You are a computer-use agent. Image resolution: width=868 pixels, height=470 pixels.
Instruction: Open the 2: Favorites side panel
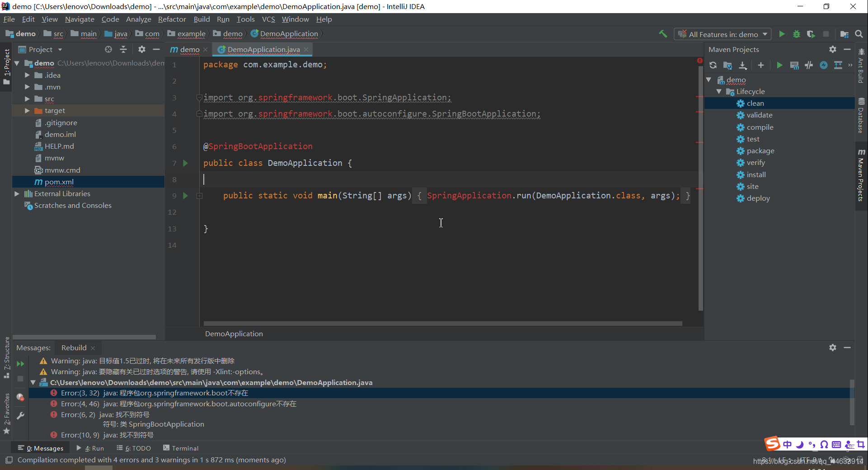[x=6, y=414]
